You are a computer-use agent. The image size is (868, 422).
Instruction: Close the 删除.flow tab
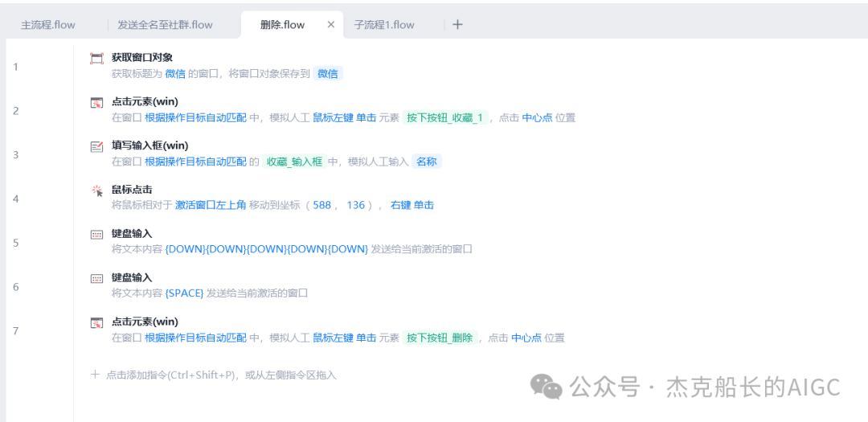coord(331,24)
